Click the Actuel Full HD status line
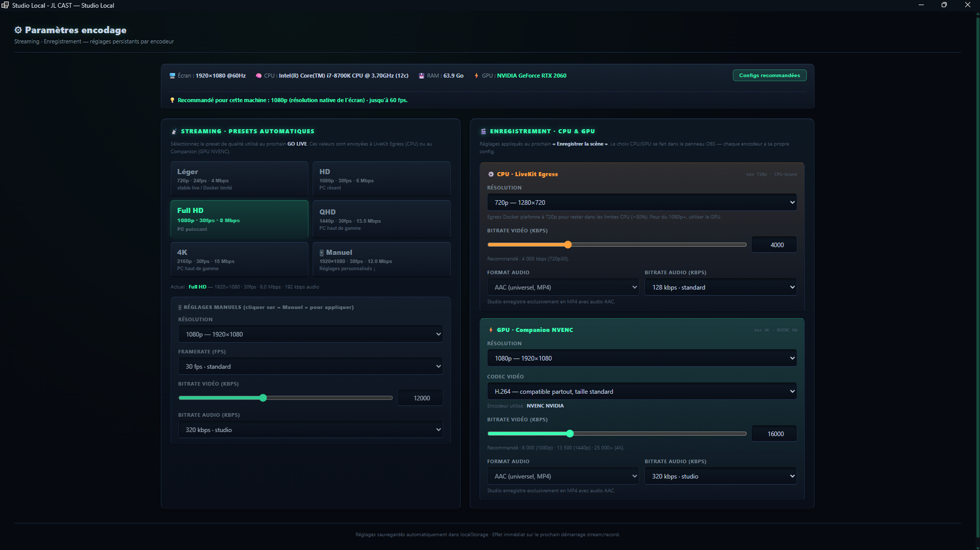Screen dimensions: 980x550 click(245, 287)
